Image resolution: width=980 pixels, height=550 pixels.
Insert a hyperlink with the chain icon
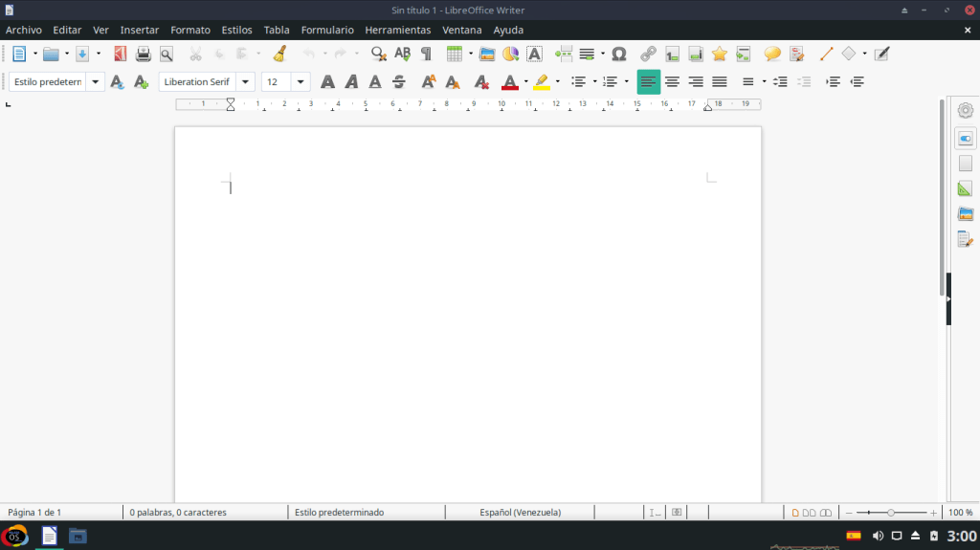[x=648, y=55]
